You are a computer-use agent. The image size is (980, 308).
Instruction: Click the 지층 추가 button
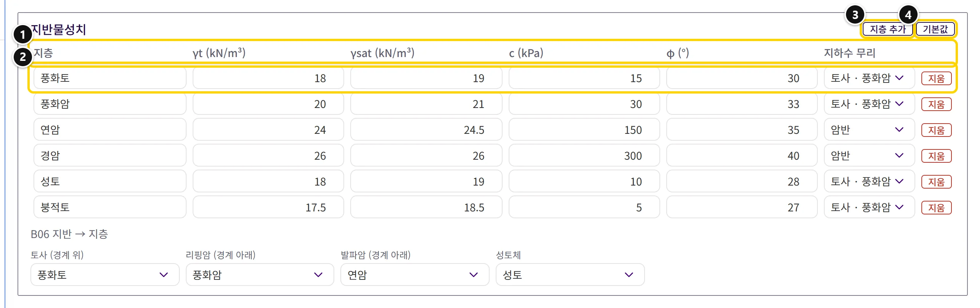click(887, 29)
